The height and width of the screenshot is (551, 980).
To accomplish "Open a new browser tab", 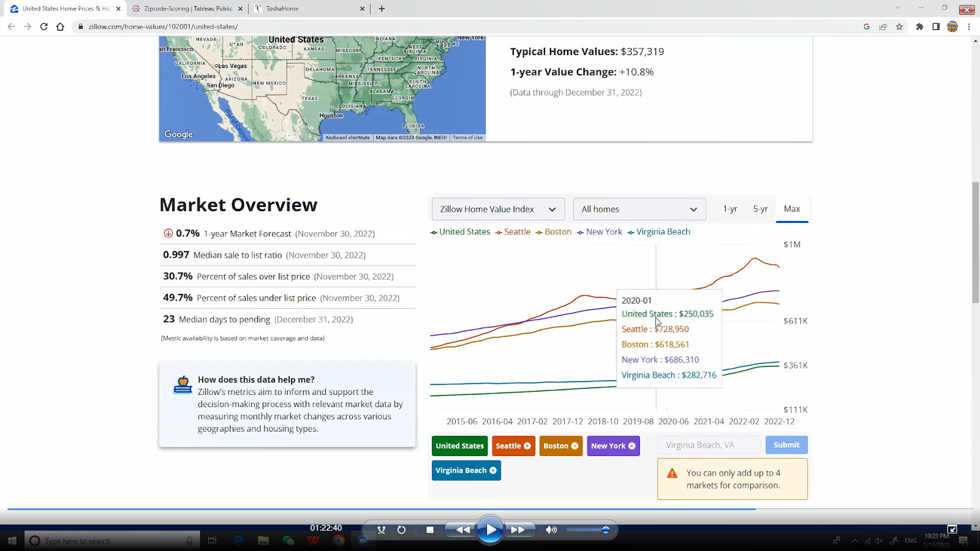I will tap(382, 9).
